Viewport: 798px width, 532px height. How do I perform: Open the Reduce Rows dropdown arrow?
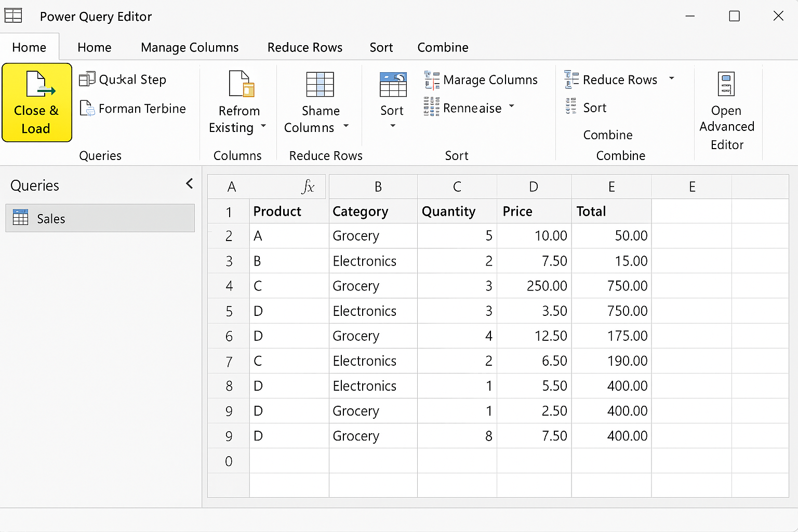[x=672, y=78]
